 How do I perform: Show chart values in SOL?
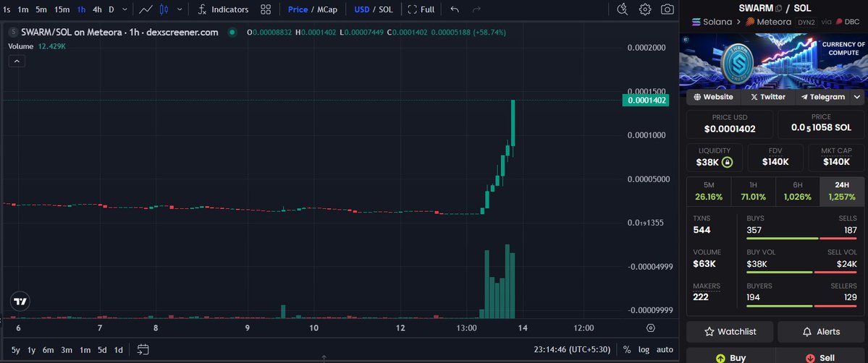(x=386, y=9)
